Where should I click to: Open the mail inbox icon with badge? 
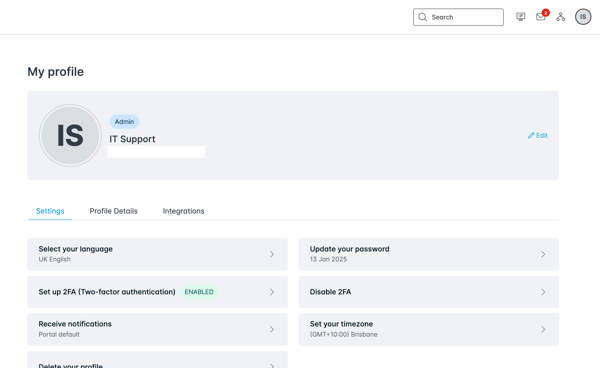(x=541, y=16)
